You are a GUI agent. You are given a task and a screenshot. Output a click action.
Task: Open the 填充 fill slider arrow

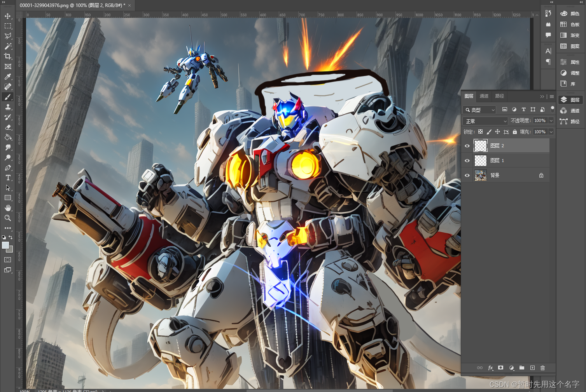click(551, 132)
